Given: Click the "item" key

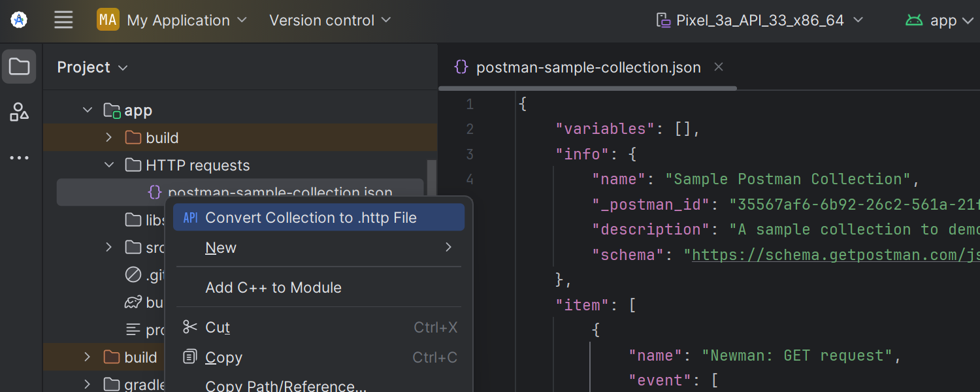Looking at the screenshot, I should pos(582,305).
